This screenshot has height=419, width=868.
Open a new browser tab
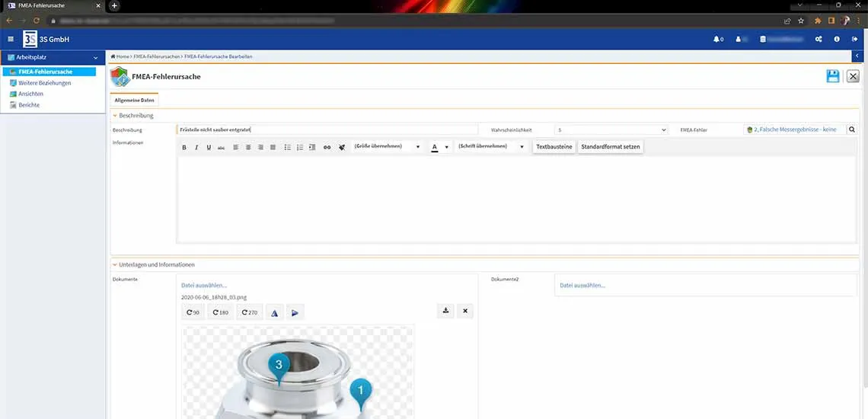tap(114, 5)
